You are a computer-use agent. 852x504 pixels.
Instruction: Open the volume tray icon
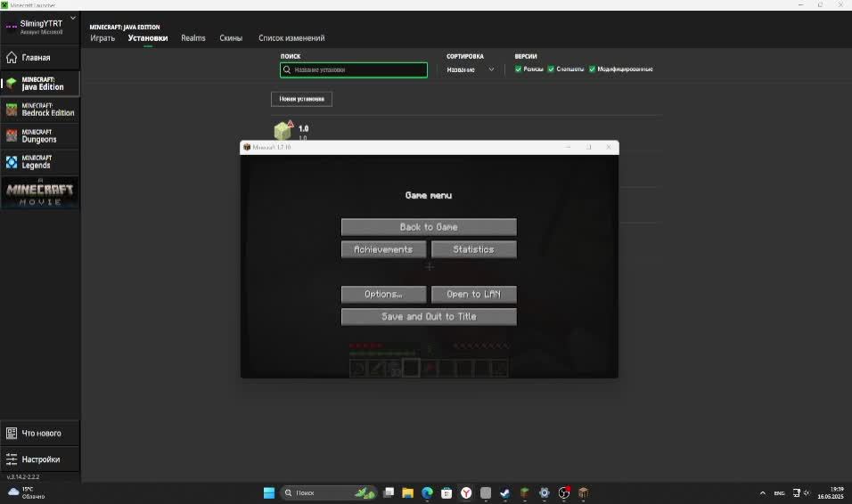[x=807, y=493]
